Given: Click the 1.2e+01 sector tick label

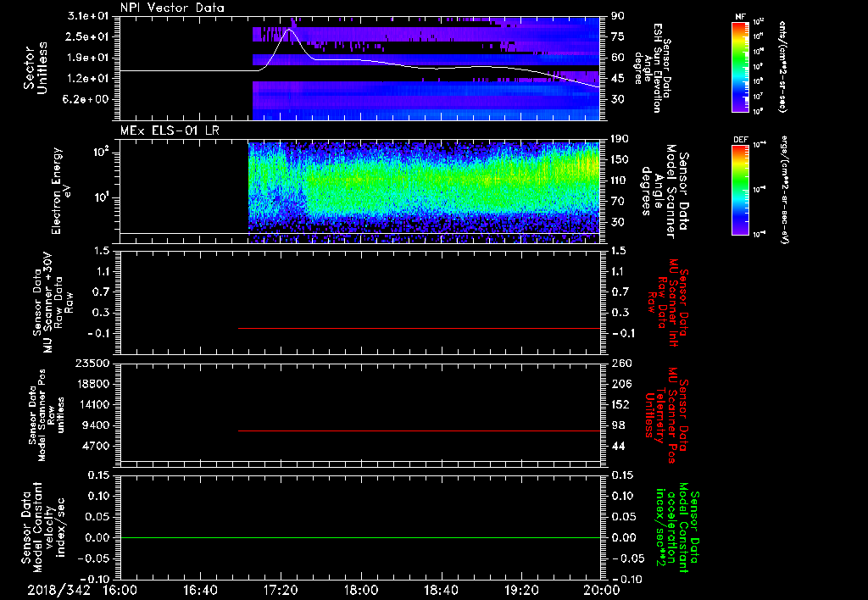Looking at the screenshot, I should click(x=88, y=78).
